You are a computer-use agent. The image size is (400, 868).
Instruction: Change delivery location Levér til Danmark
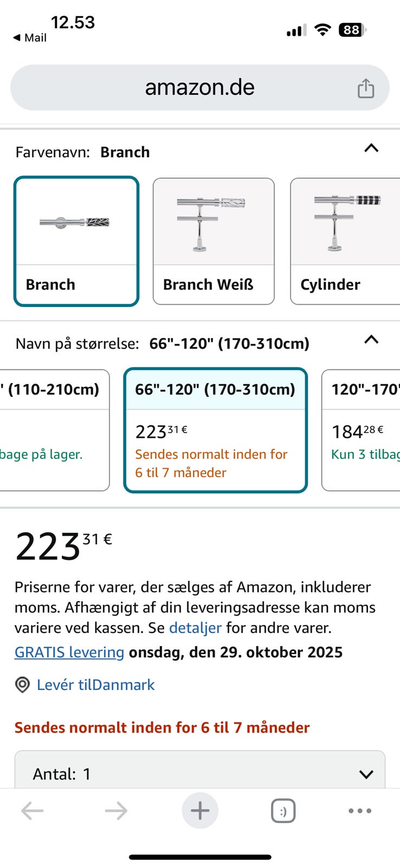[95, 685]
